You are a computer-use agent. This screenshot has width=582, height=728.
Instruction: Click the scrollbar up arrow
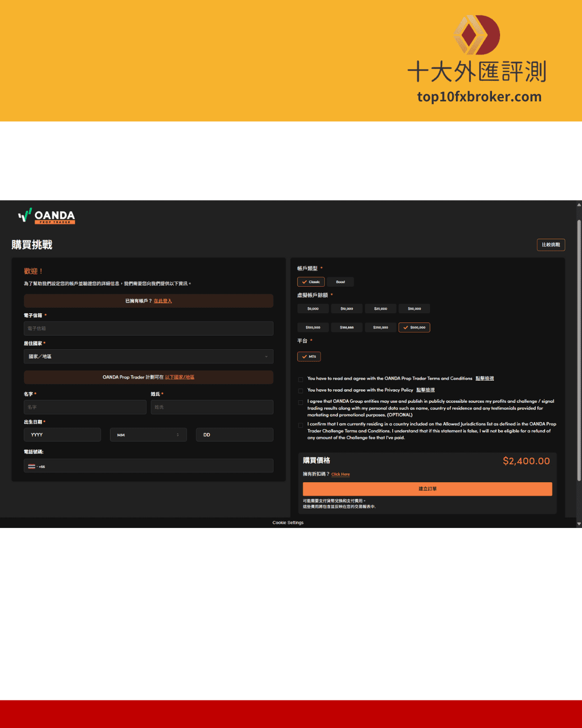[x=579, y=205]
